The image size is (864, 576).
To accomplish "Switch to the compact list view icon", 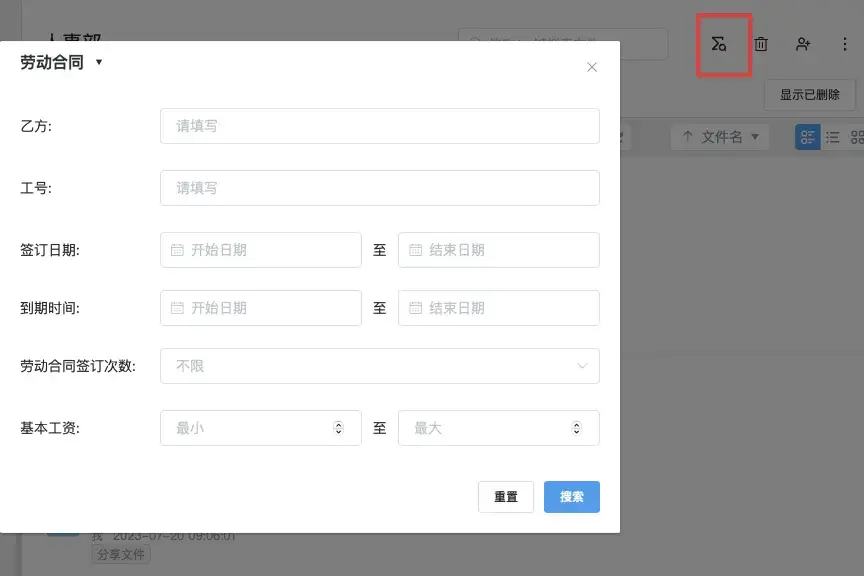I will [833, 137].
